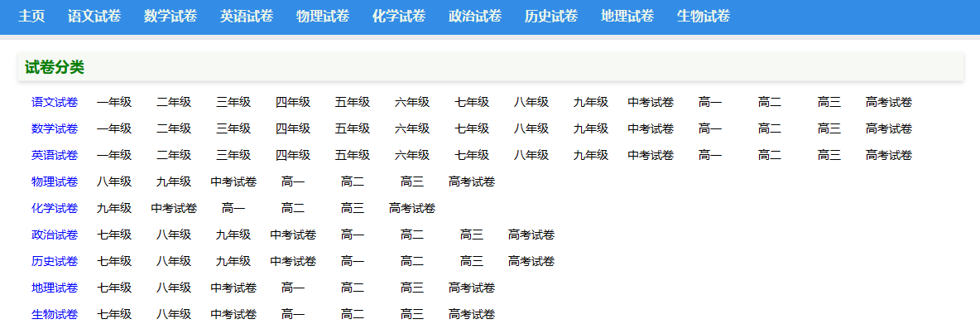Click the blue 化学试卷 category link

55,208
